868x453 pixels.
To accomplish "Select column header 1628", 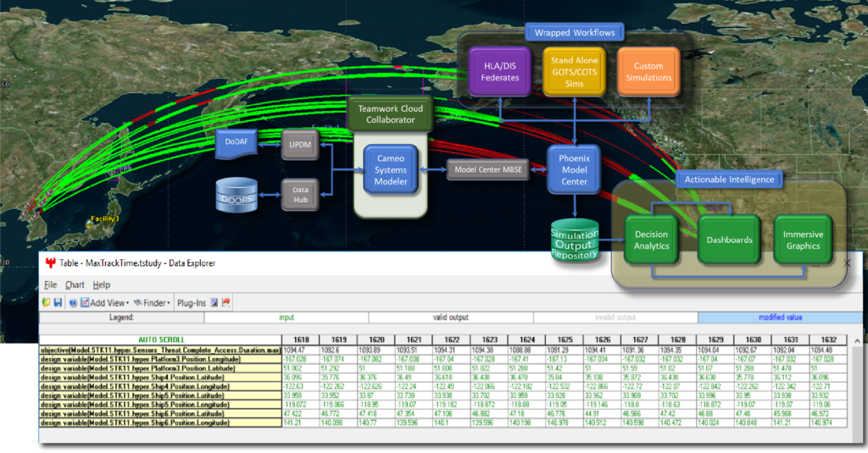I will (677, 340).
